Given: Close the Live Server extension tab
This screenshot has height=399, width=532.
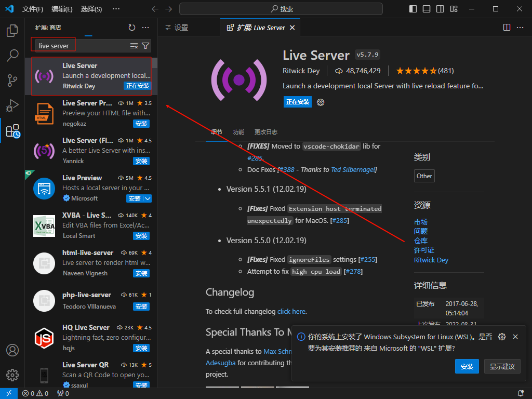Looking at the screenshot, I should [x=292, y=28].
